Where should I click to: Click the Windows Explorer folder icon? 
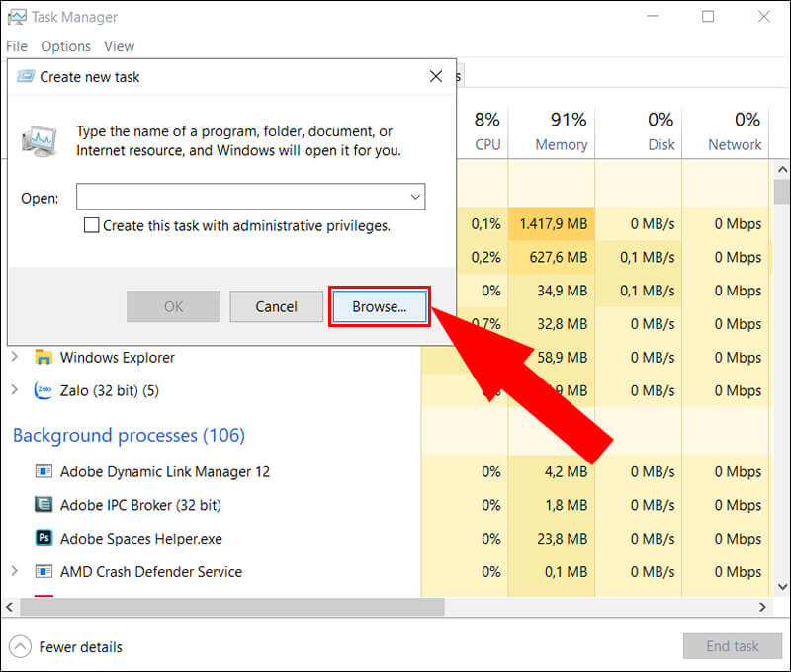44,357
